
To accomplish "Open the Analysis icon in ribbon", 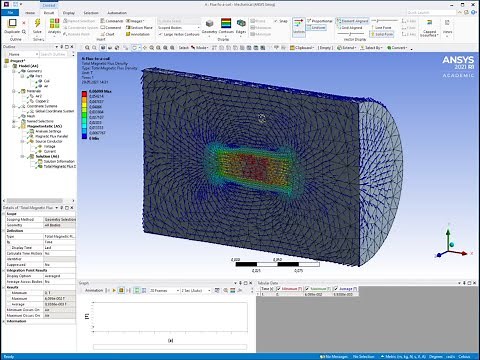I will tap(54, 23).
